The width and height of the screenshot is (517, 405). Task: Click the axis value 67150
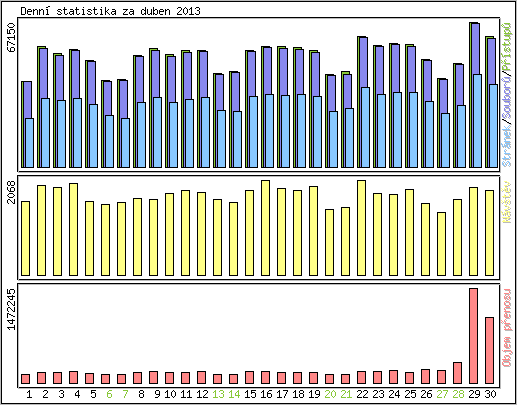click(x=12, y=37)
